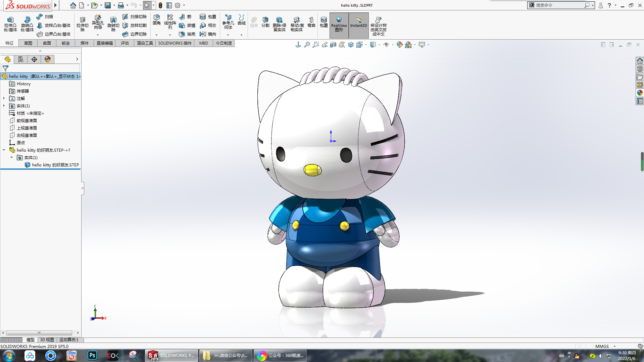Open the Windows Start button
Screen dimensions: 644x362
[x=9, y=355]
